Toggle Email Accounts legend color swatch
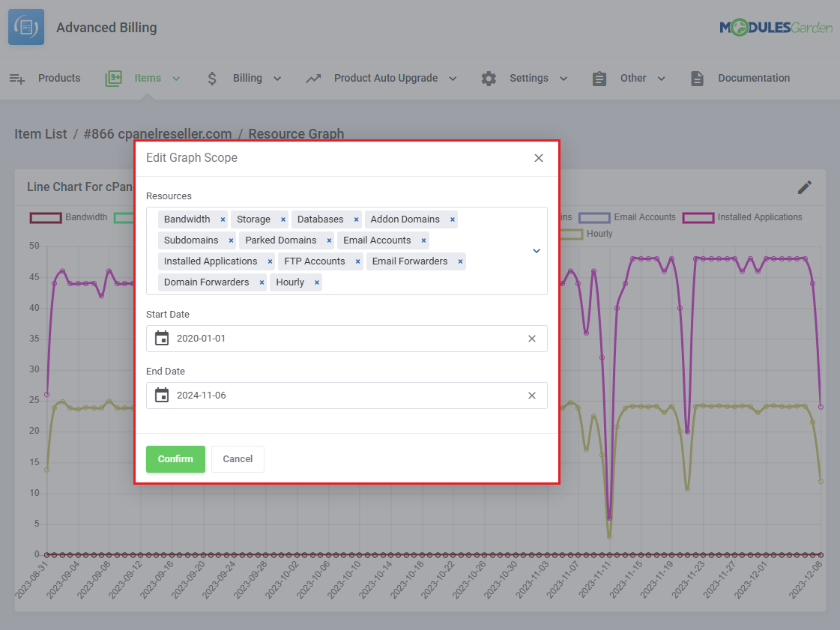 point(594,217)
